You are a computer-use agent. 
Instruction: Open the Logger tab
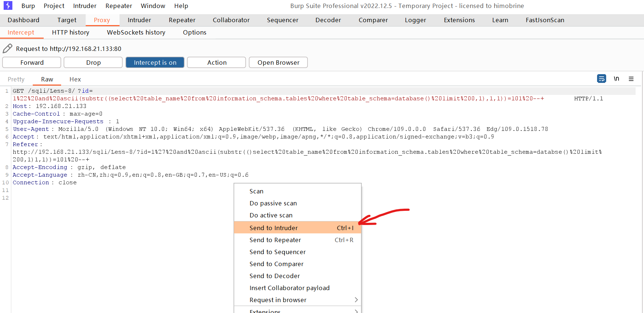(x=416, y=20)
